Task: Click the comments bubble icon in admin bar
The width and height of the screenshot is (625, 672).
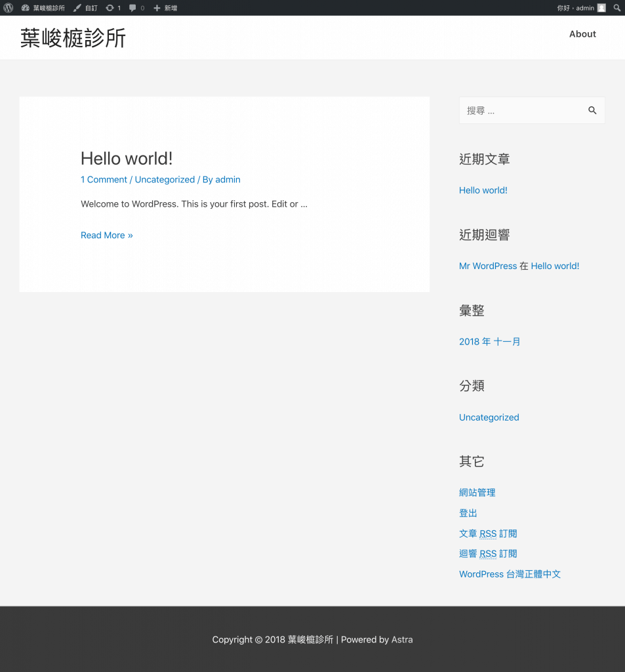Action: pos(133,8)
